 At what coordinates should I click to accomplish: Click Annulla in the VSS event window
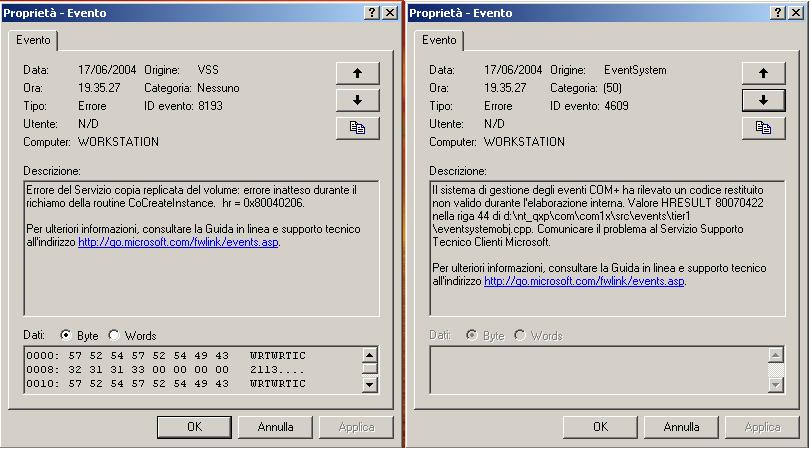point(275,427)
